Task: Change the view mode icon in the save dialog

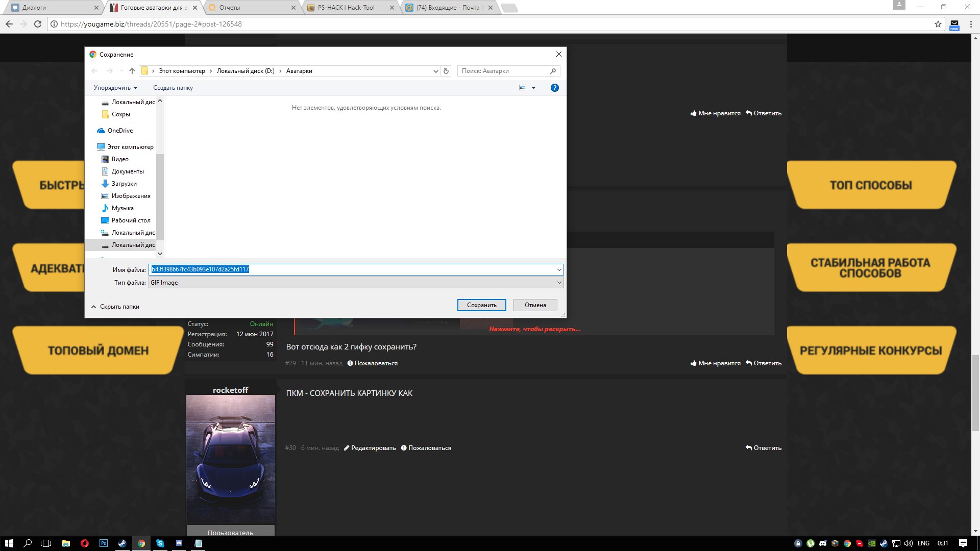Action: pos(523,88)
